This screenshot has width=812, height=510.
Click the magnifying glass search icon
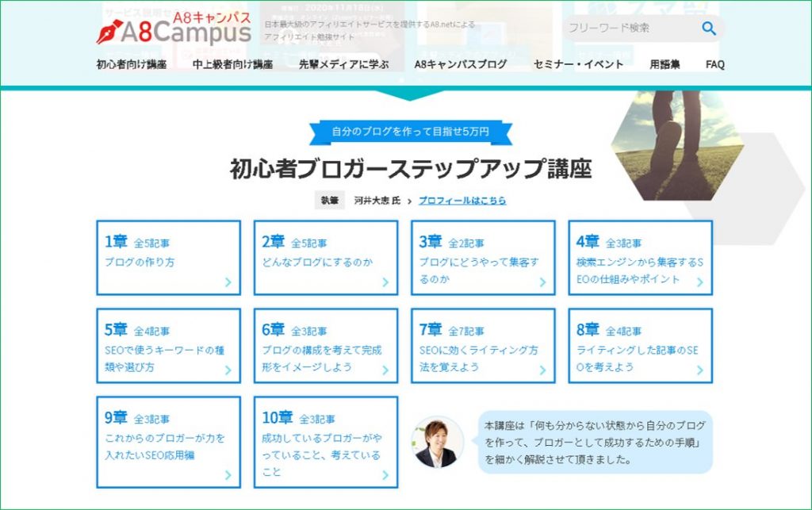pyautogui.click(x=708, y=29)
